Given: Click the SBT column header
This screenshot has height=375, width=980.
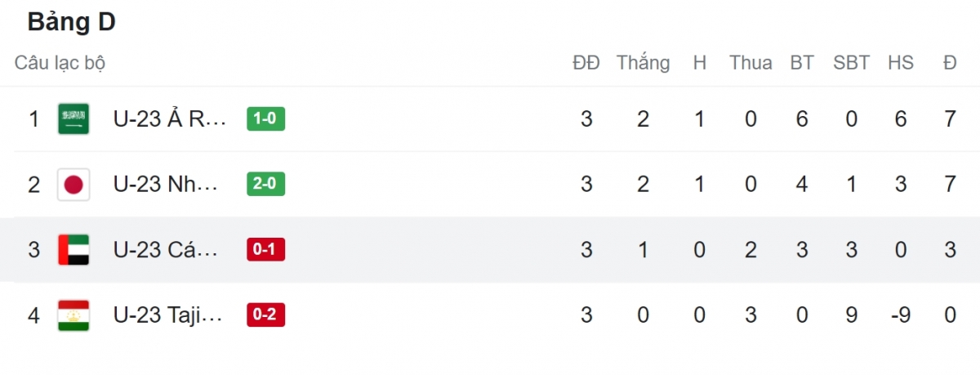Looking at the screenshot, I should click(851, 63).
